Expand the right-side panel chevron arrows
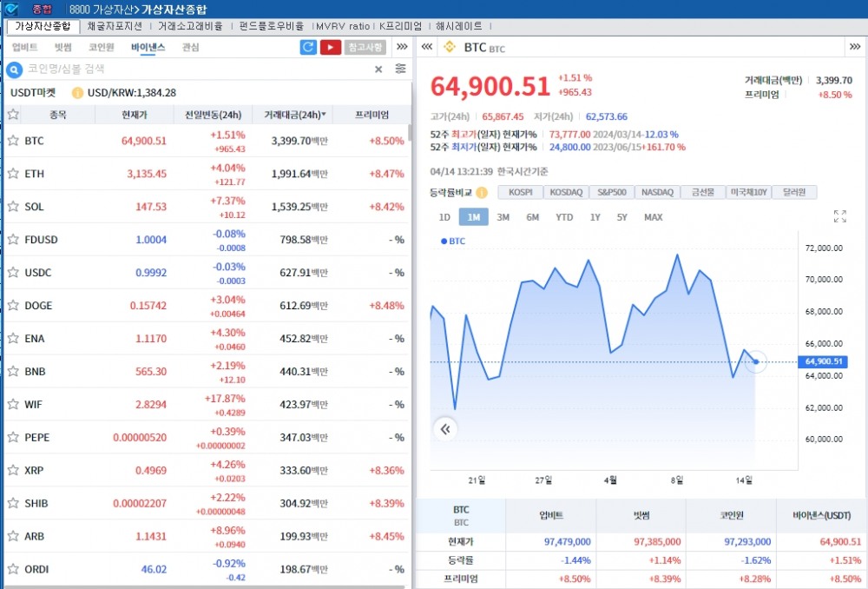Image resolution: width=868 pixels, height=589 pixels. [854, 48]
